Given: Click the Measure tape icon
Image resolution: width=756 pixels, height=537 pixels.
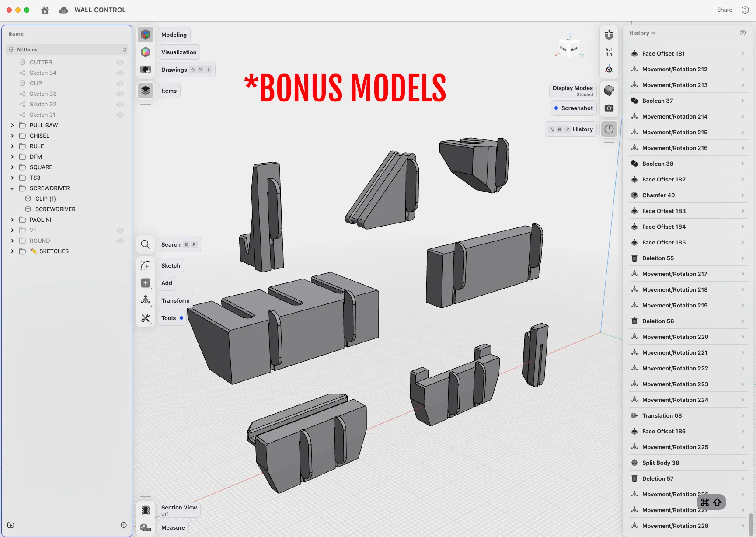Looking at the screenshot, I should pos(146,527).
